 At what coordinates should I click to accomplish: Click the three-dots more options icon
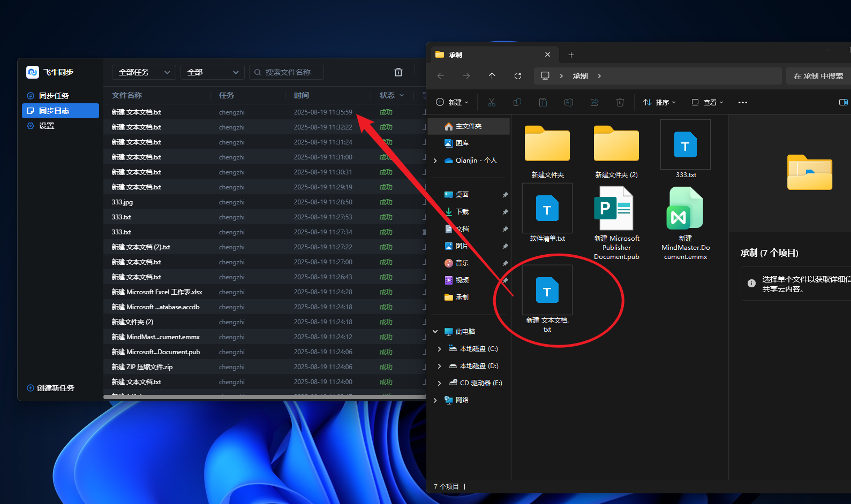click(742, 102)
